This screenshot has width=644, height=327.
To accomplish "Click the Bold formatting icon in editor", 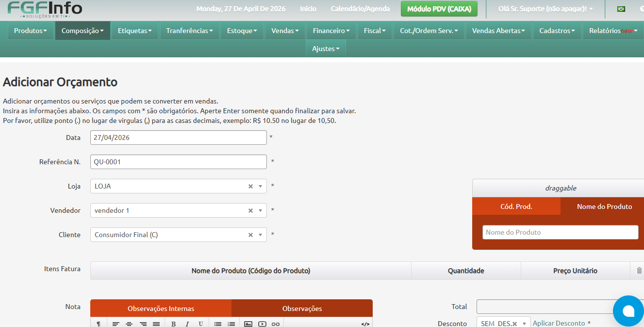I will coord(173,324).
